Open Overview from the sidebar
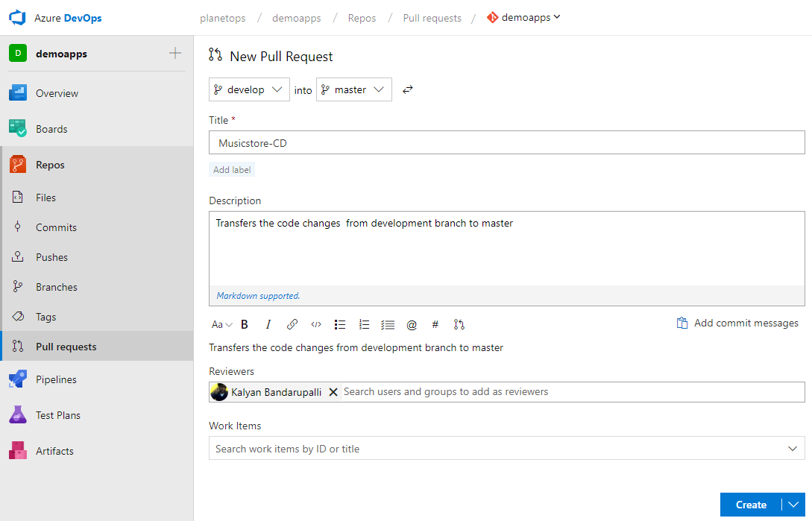Screen dimensions: 812x521 [98, 93]
